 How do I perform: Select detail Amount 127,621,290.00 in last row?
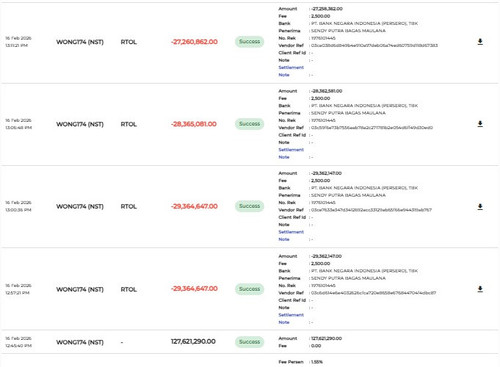pyautogui.click(x=326, y=338)
